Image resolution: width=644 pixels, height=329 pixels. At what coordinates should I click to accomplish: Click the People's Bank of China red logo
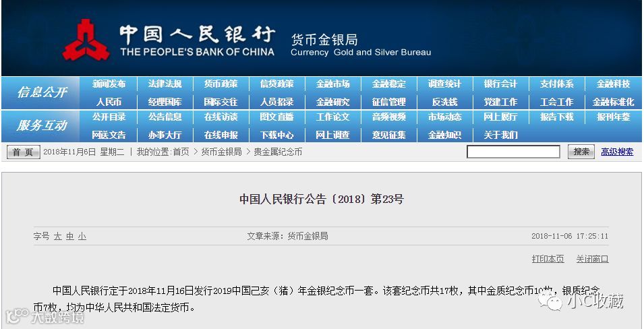pyautogui.click(x=86, y=39)
